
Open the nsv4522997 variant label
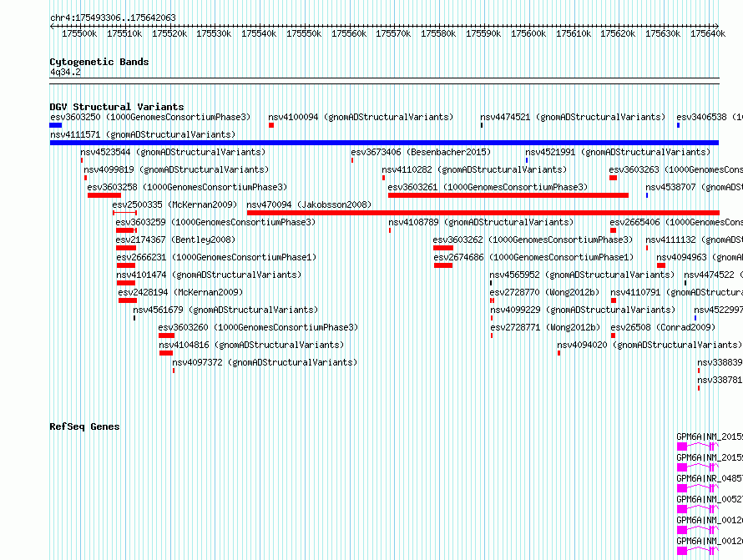pos(718,310)
